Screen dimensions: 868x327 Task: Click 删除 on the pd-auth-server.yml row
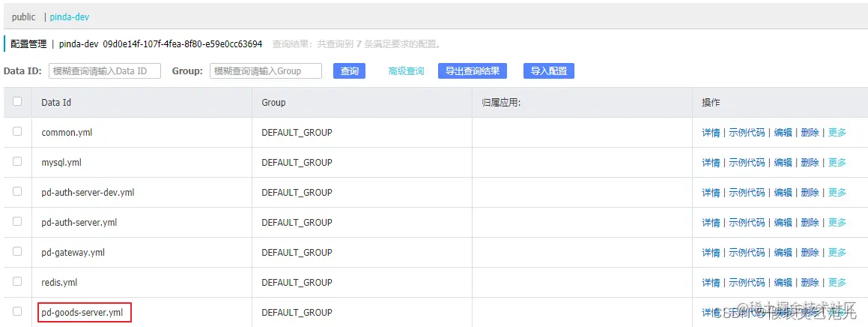click(810, 222)
